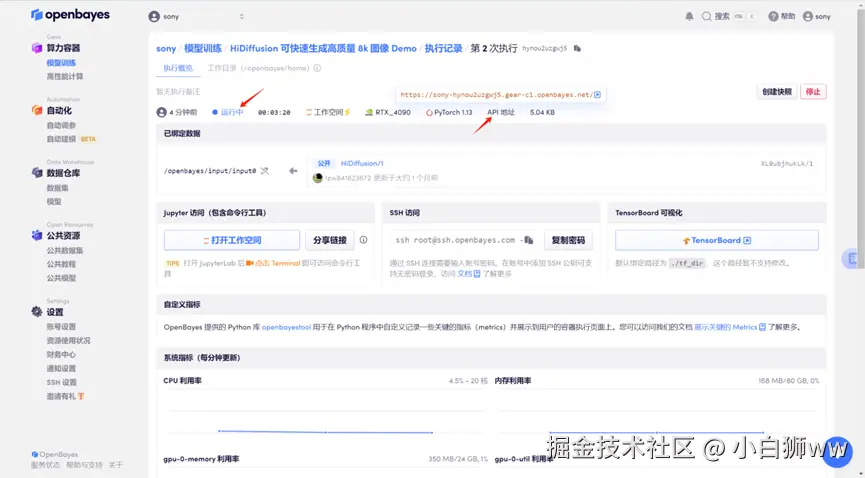
Task: Click the API 地址 label
Action: click(x=501, y=113)
